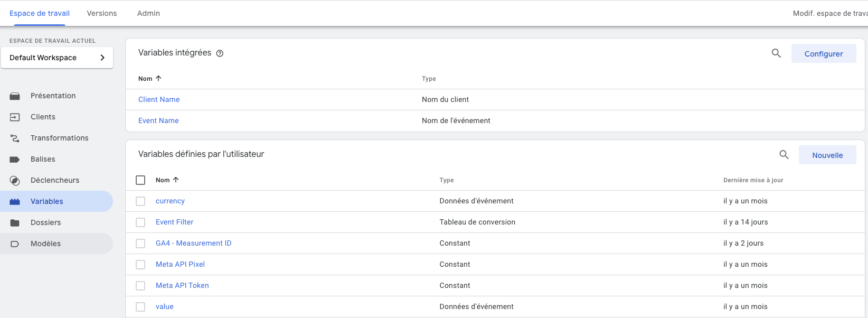Search the built-in variables list

pyautogui.click(x=776, y=53)
